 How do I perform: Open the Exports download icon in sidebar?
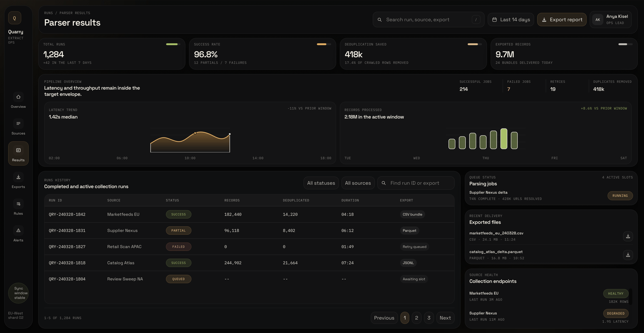(x=18, y=177)
